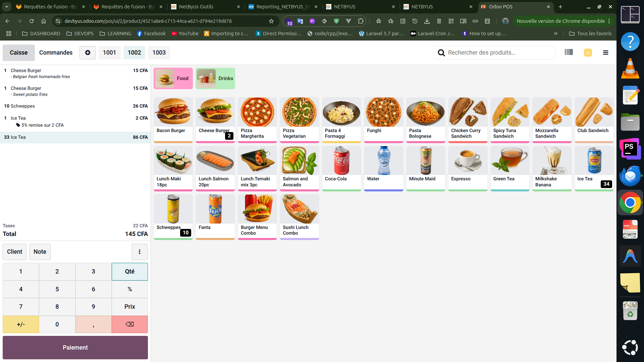Open the Thunderbird icon in the dock
Image resolution: width=644 pixels, height=362 pixels.
(x=630, y=176)
